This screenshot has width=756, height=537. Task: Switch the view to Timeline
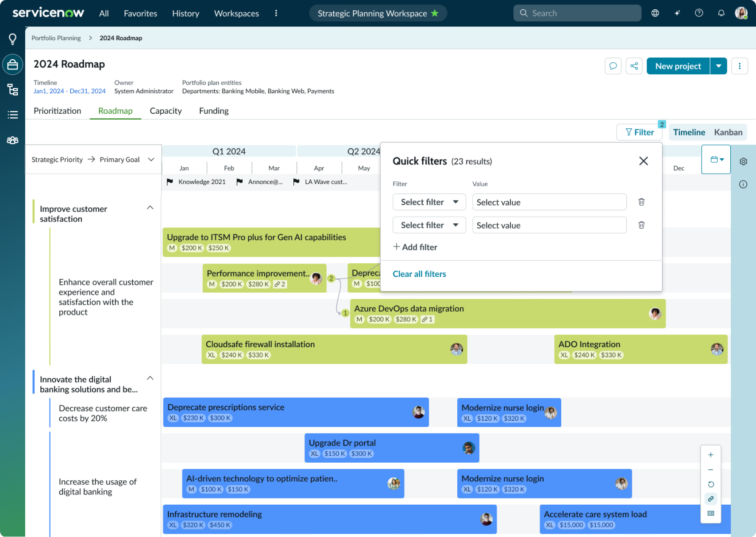689,132
